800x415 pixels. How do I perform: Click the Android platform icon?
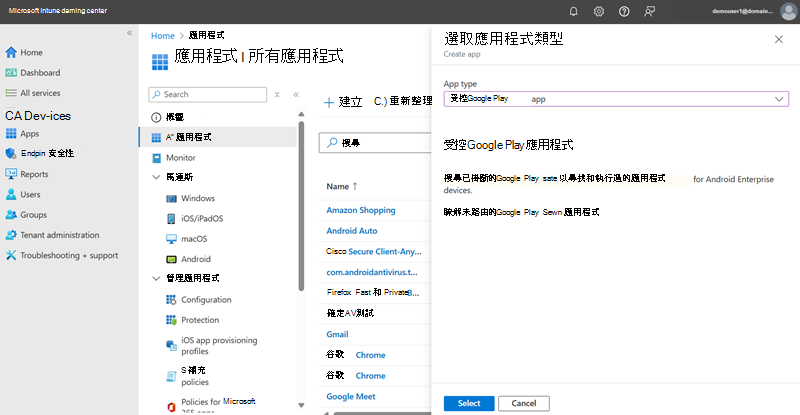[x=171, y=259]
